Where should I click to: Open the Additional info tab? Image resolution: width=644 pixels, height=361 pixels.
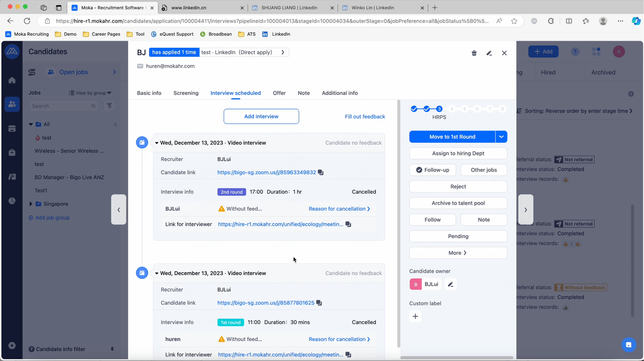(x=339, y=93)
